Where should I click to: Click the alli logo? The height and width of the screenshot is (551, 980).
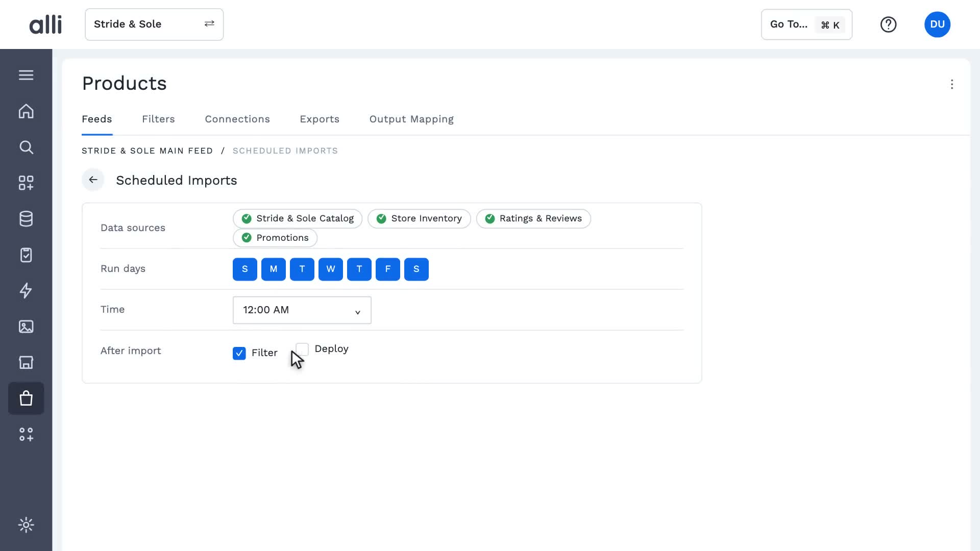pyautogui.click(x=45, y=24)
